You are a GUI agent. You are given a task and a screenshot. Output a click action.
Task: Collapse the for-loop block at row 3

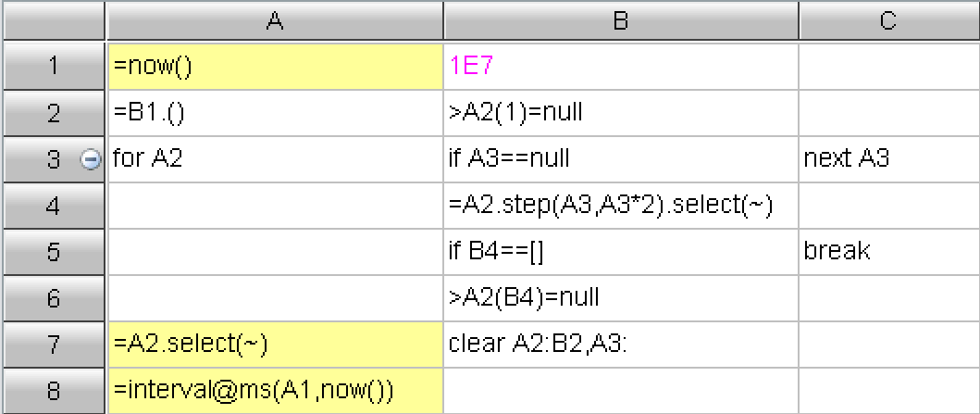91,159
